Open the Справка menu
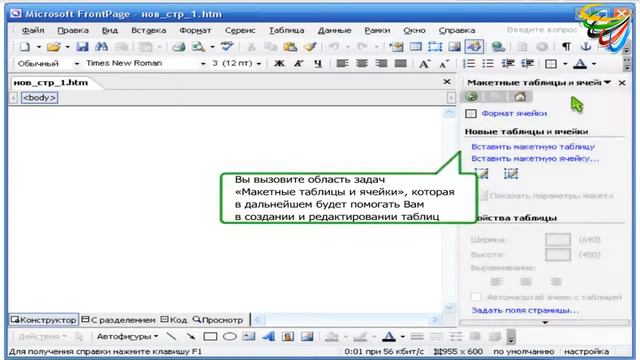The width and height of the screenshot is (640, 360). 457,30
